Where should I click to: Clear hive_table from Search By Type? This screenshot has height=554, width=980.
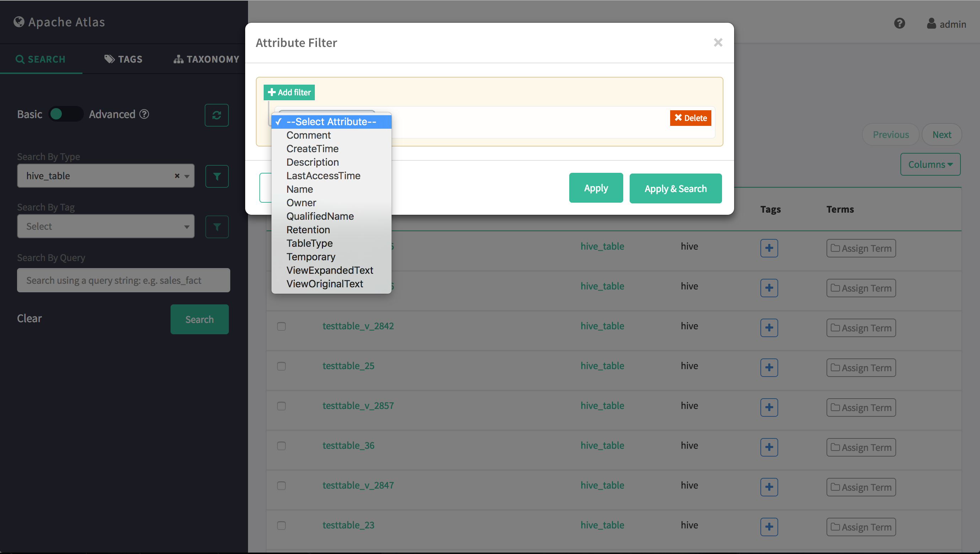click(x=177, y=176)
